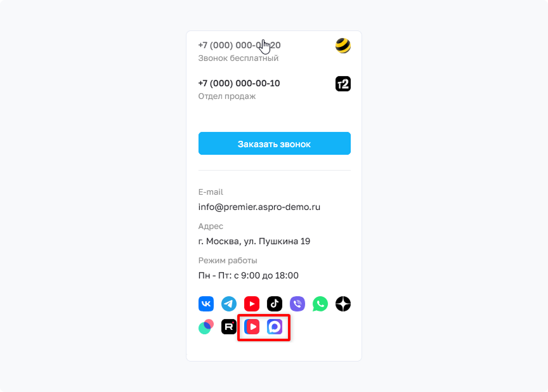The image size is (548, 392).
Task: Open the red YouTube icon
Action: click(252, 304)
